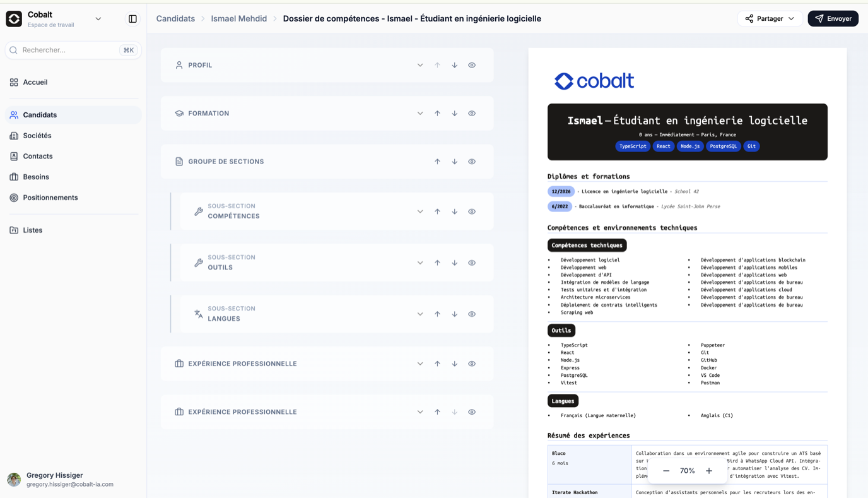Viewport: 868px width, 498px height.
Task: Open the Cobalt workspace switcher
Action: 98,19
